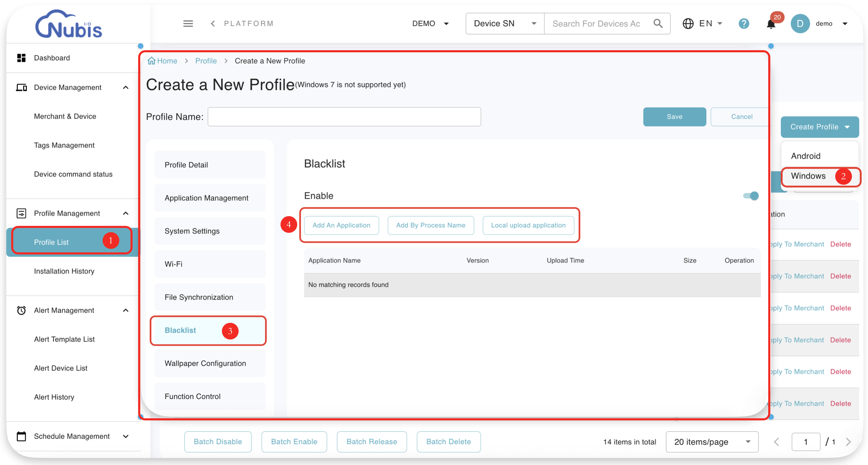Click the demo user avatar
The height and width of the screenshot is (465, 868).
pyautogui.click(x=800, y=23)
